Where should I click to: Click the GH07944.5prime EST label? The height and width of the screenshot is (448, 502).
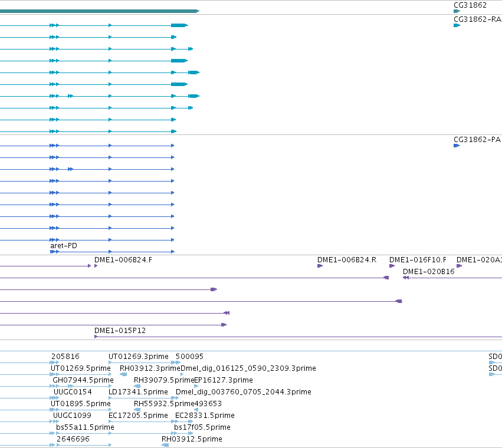pyautogui.click(x=83, y=380)
